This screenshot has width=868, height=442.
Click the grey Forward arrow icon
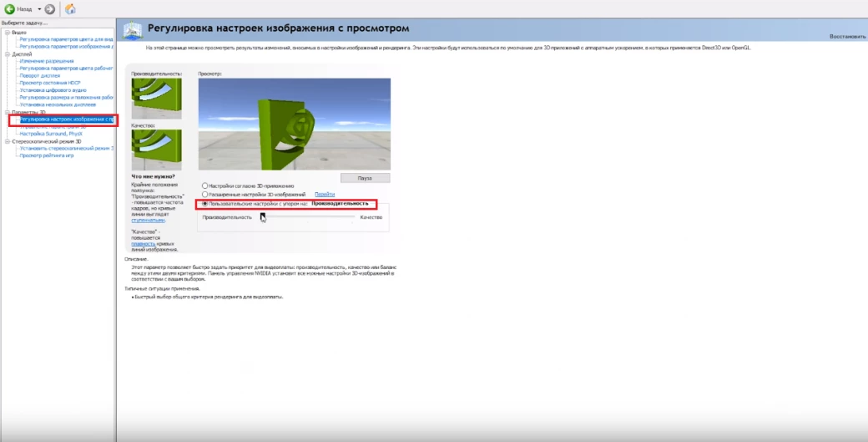(x=50, y=8)
